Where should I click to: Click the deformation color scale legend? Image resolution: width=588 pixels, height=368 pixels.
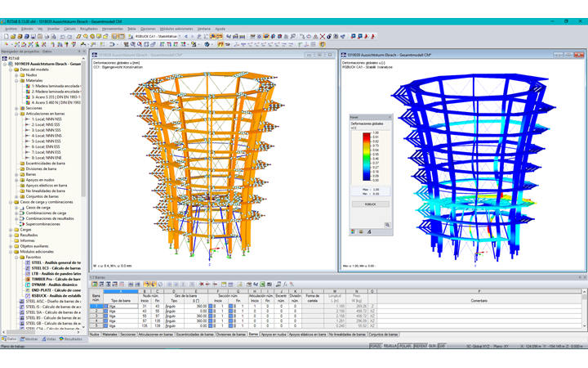tap(367, 156)
